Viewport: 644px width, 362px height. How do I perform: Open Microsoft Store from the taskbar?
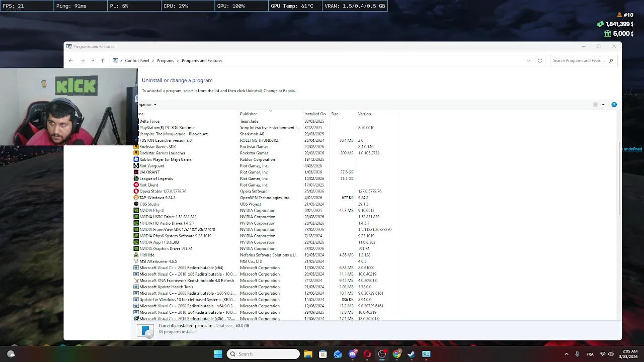click(323, 354)
